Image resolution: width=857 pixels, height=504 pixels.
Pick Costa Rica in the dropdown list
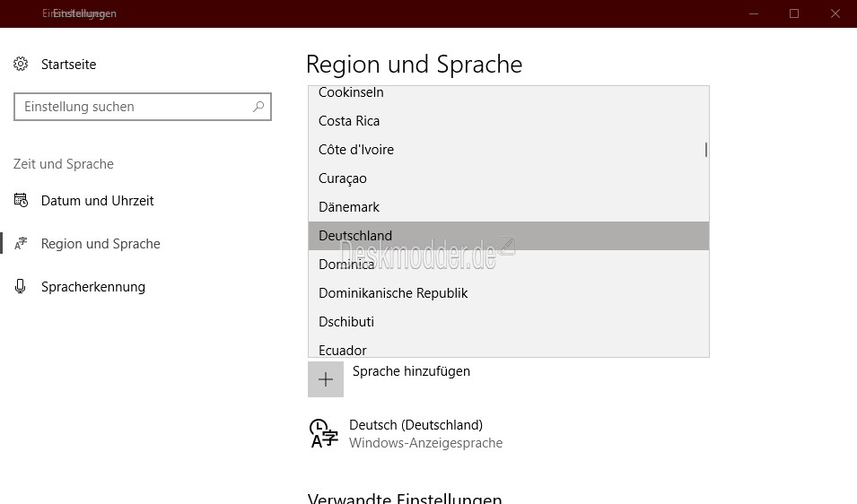click(x=508, y=121)
